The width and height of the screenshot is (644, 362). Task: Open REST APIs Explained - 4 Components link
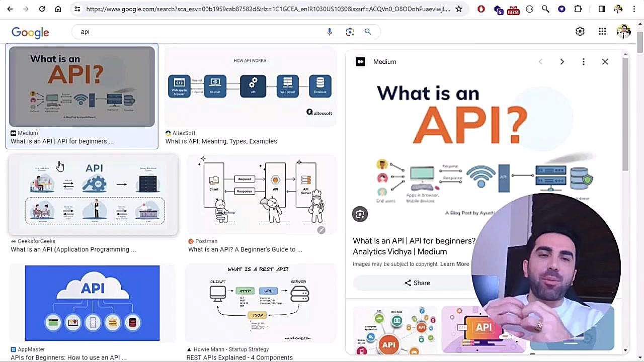(x=239, y=357)
